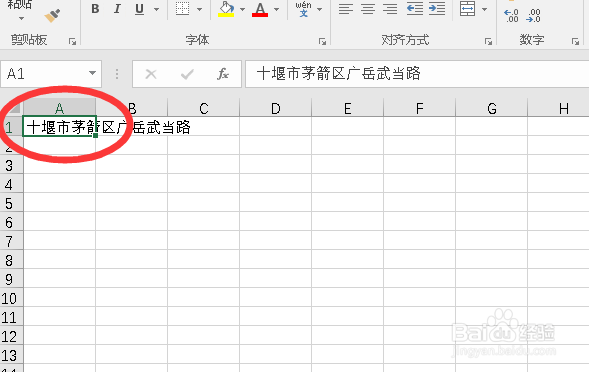Viewport: 589px width, 372px height.
Task: Align text right
Action: click(x=390, y=9)
